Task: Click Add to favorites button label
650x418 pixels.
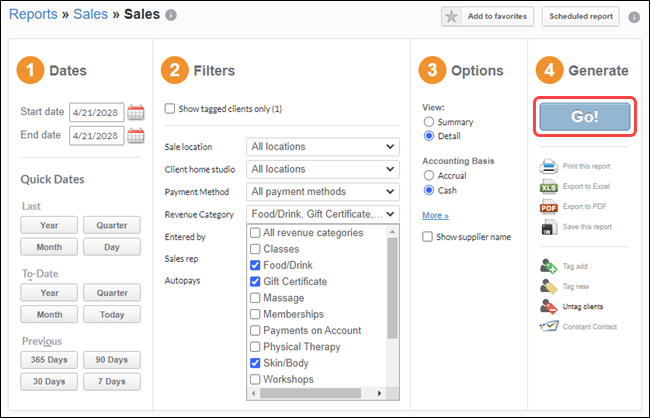Action: coord(497,17)
